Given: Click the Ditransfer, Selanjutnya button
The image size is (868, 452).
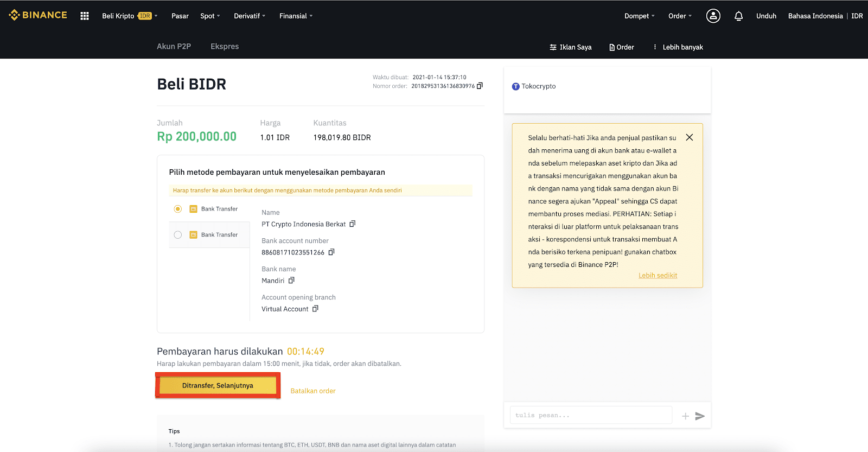Looking at the screenshot, I should pyautogui.click(x=218, y=385).
